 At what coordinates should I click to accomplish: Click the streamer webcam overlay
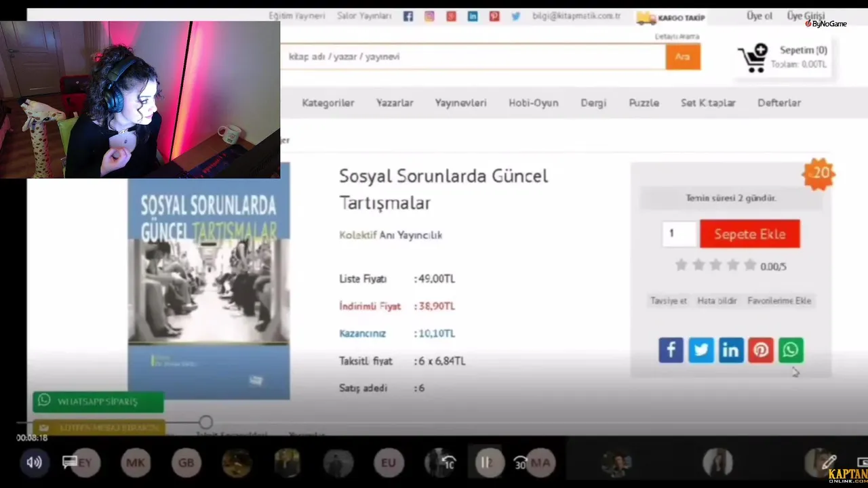click(x=140, y=100)
